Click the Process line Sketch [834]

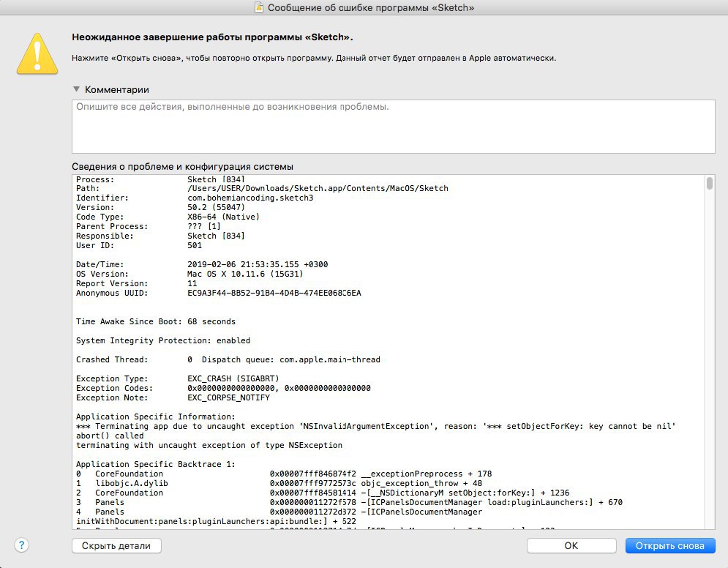click(x=161, y=179)
